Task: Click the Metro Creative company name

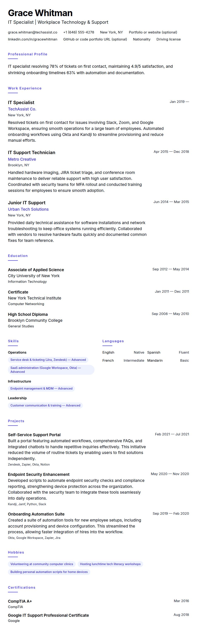Action: pos(22,159)
